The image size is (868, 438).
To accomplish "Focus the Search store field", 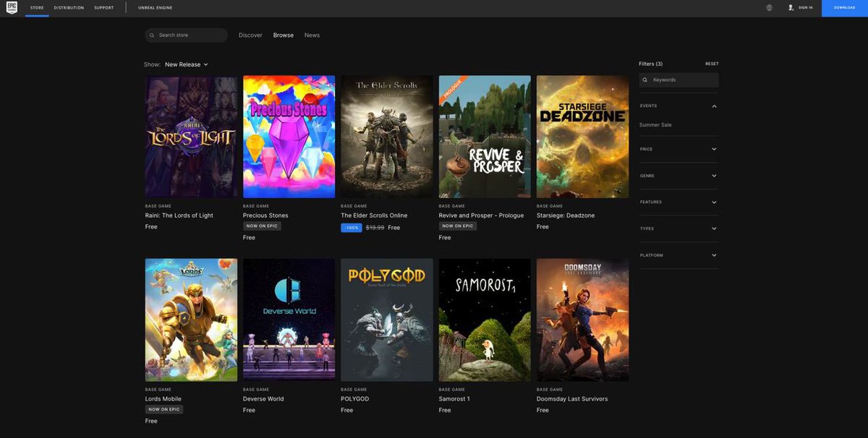I will tap(186, 35).
